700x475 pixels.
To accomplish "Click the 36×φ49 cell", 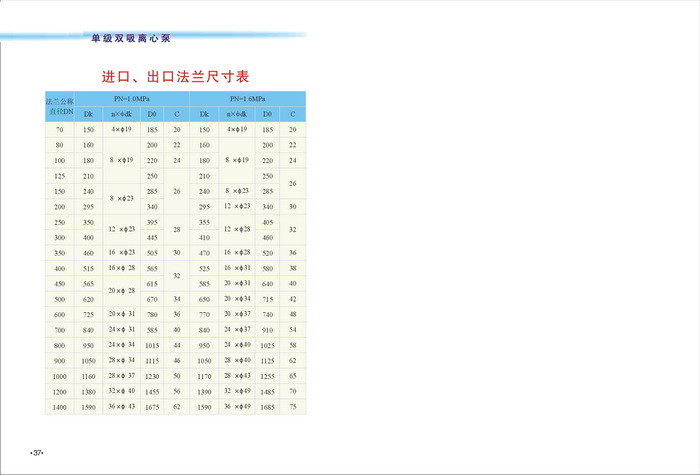I will 236,407.
